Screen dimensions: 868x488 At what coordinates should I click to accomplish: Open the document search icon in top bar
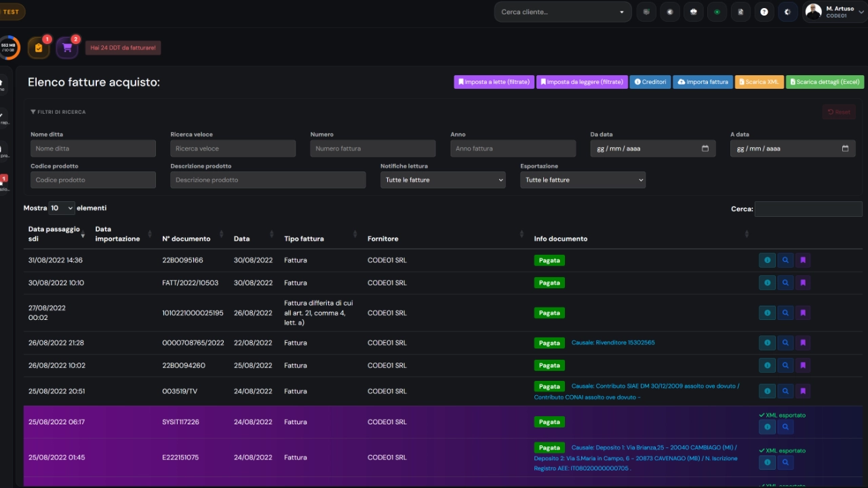(741, 12)
